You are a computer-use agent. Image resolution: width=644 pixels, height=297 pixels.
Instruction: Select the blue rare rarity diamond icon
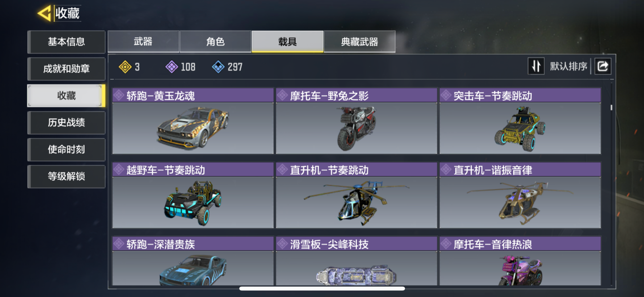[x=218, y=67]
